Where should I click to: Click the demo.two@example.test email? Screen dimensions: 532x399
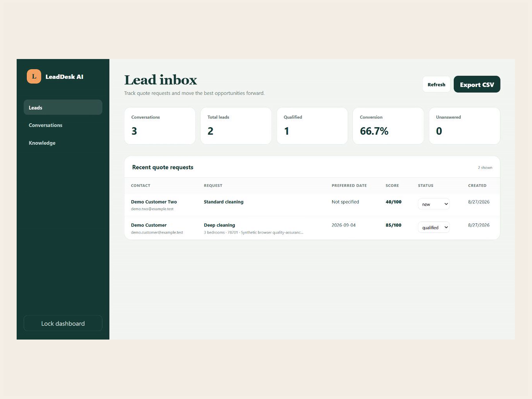click(x=152, y=209)
